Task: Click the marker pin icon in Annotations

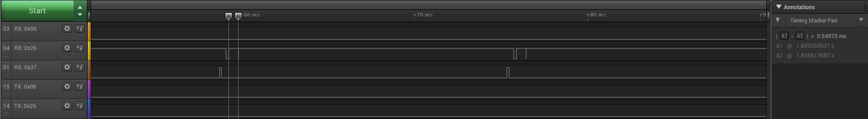Action: (x=778, y=21)
